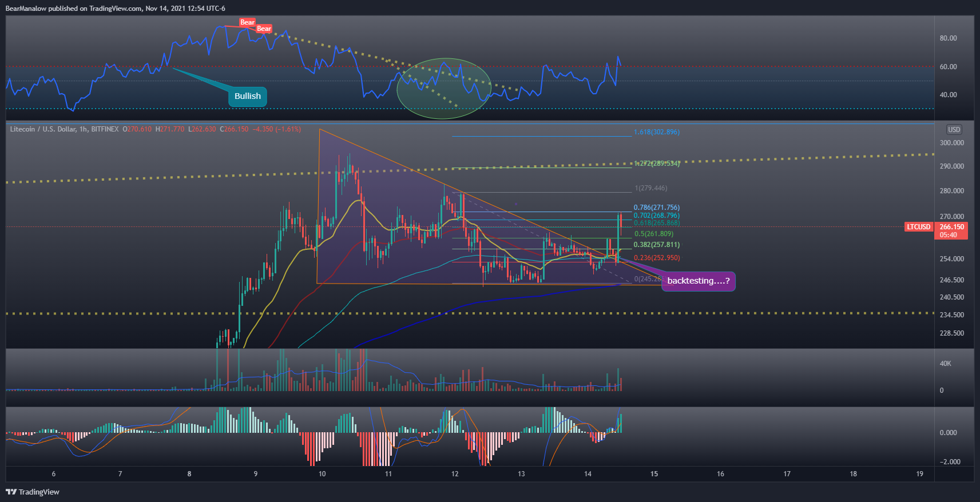Click the 300.000 price axis value

[952, 143]
